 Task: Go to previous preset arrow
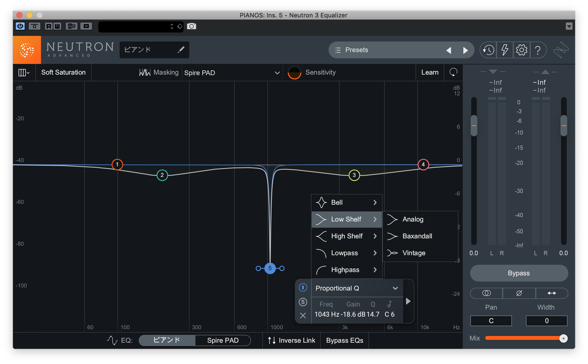coord(449,50)
